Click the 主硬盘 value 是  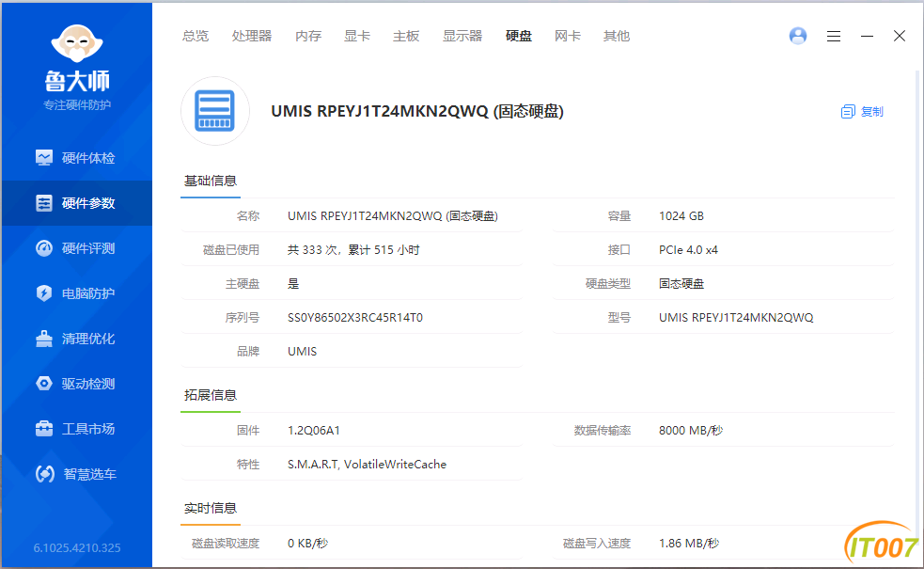(x=293, y=284)
